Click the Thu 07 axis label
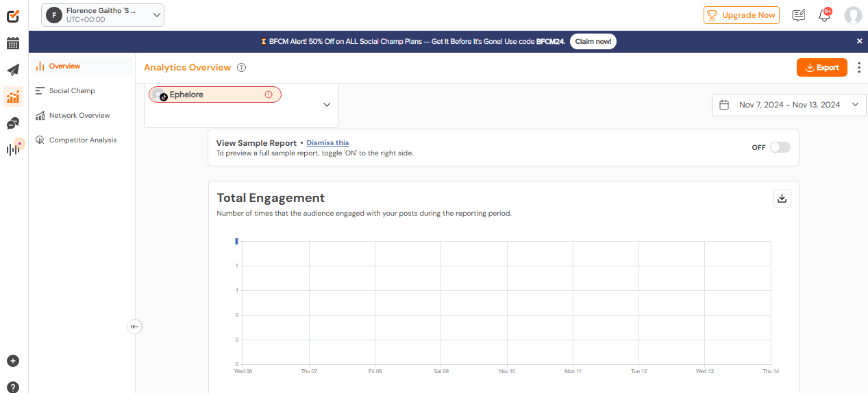 pos(309,371)
